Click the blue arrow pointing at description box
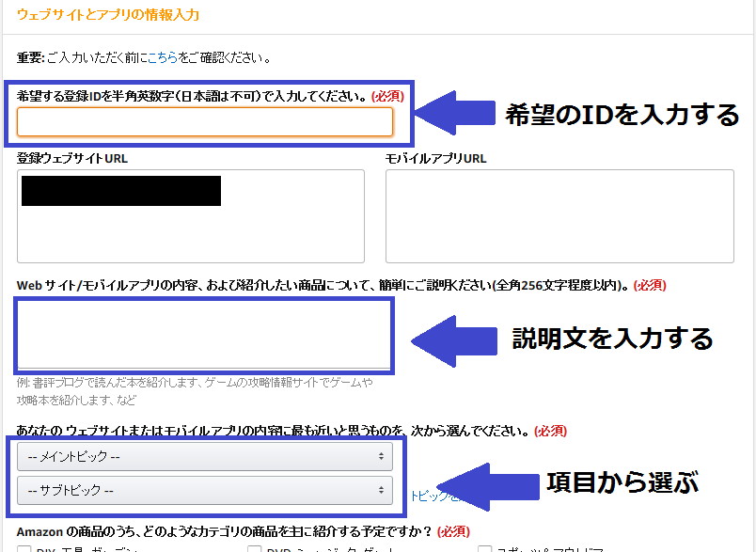 tap(455, 338)
